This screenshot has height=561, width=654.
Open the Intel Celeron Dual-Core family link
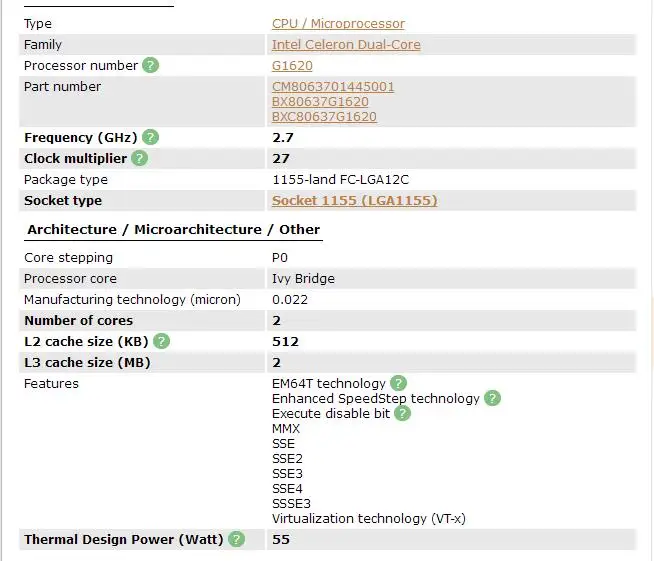[346, 45]
